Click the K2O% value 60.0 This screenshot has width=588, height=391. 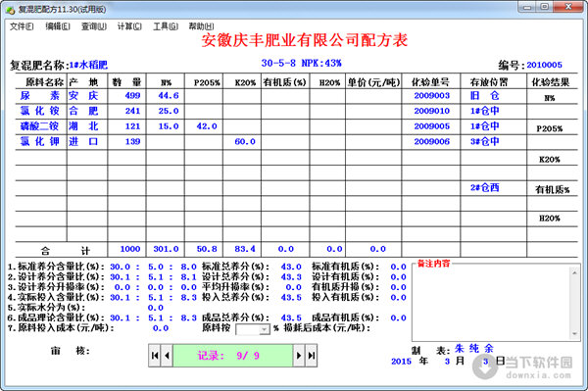click(245, 142)
